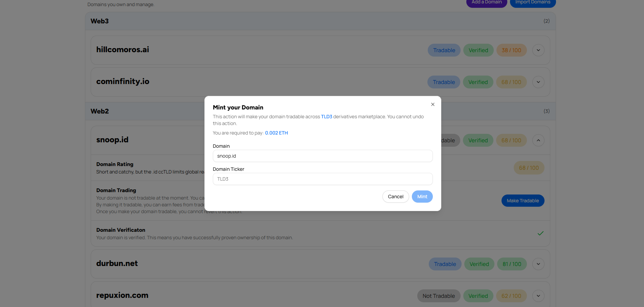Image resolution: width=644 pixels, height=307 pixels.
Task: Close the Mint your Domain dialog
Action: [432, 104]
